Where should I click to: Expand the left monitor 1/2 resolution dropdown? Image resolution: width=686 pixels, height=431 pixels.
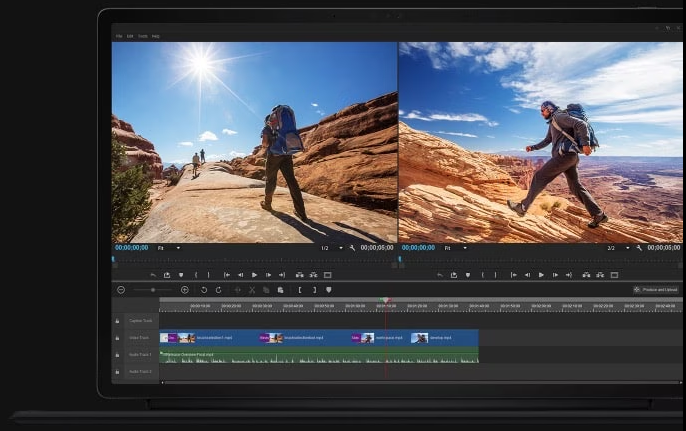[x=340, y=247]
